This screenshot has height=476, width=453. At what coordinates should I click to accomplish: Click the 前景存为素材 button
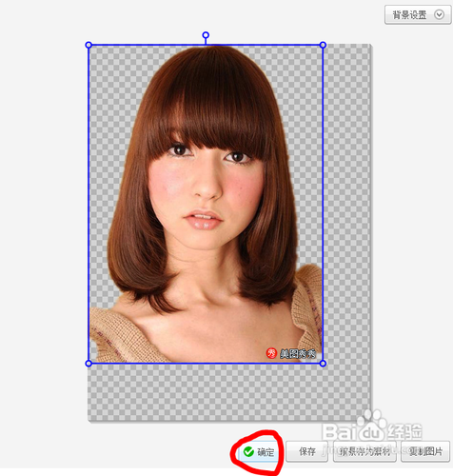point(364,451)
